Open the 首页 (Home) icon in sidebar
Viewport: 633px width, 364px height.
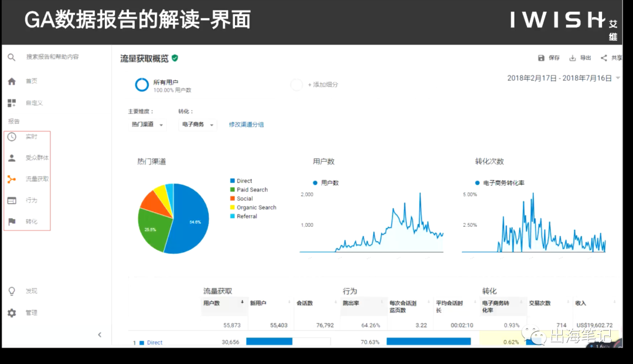(x=12, y=81)
